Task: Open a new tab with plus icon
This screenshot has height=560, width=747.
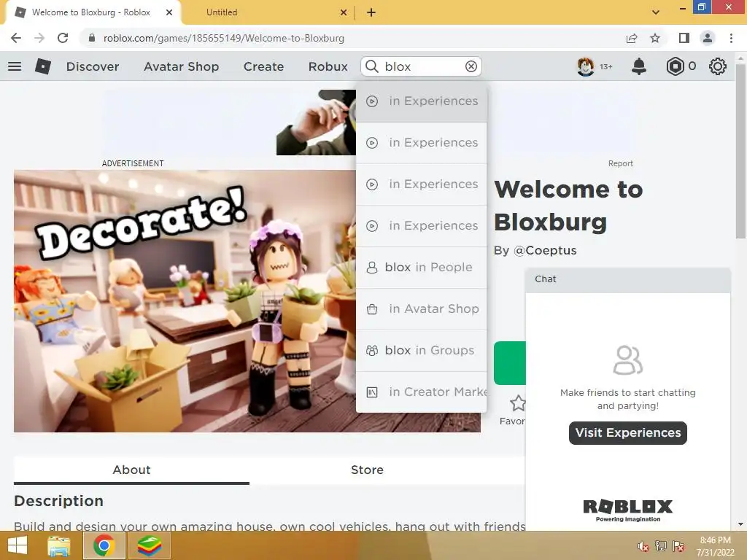Action: click(x=371, y=12)
